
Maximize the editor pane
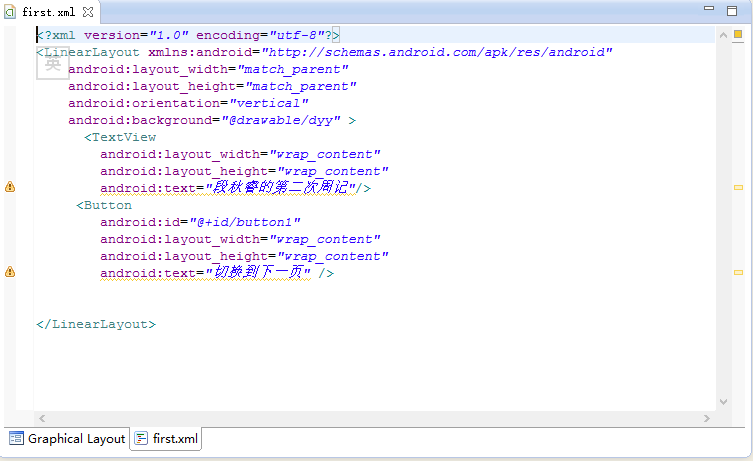pyautogui.click(x=732, y=11)
